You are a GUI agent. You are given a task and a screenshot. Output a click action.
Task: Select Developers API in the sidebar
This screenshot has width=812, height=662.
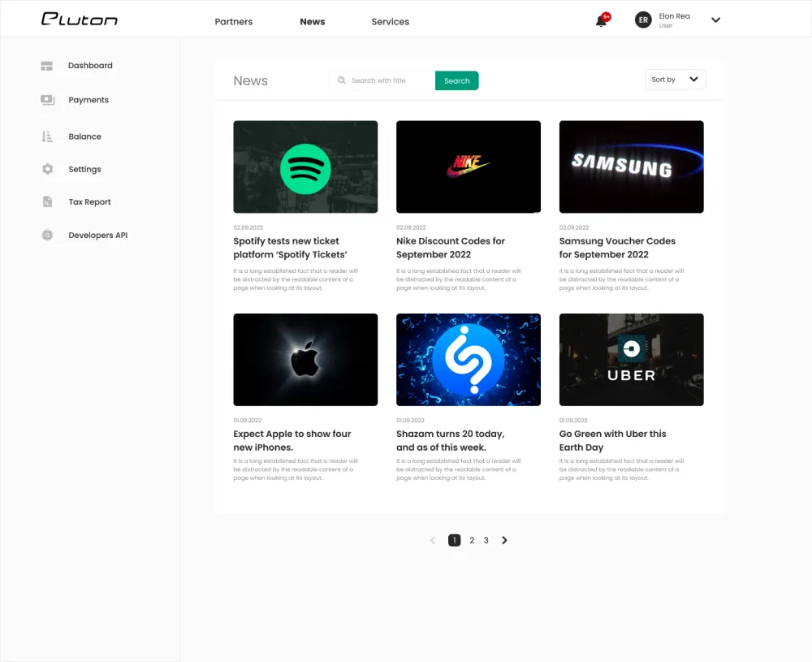[x=98, y=236]
